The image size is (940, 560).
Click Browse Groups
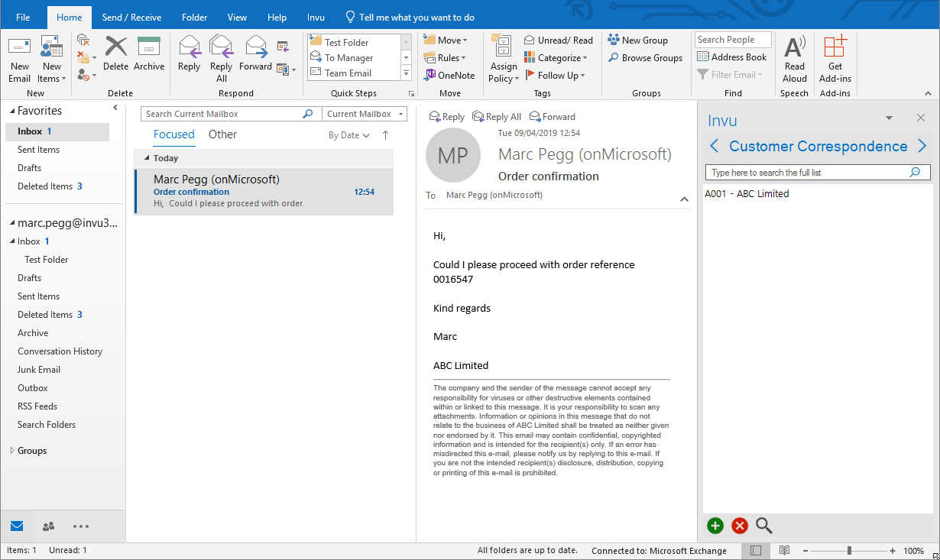[645, 57]
